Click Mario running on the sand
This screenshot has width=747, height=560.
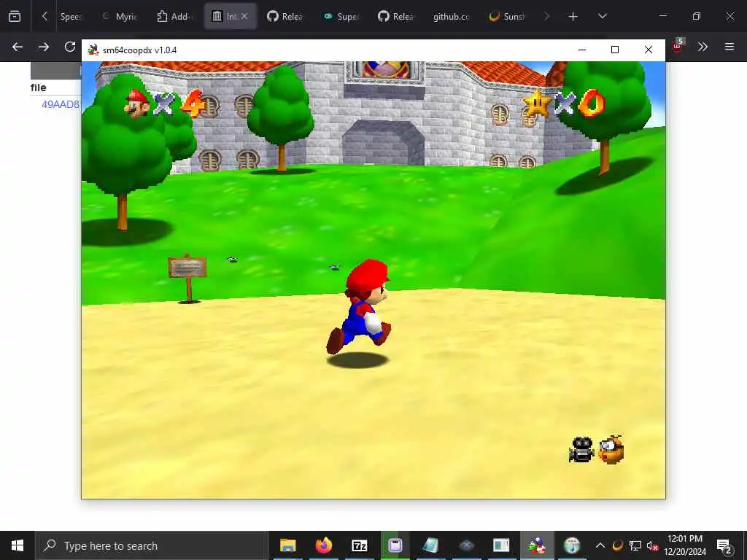pyautogui.click(x=360, y=306)
